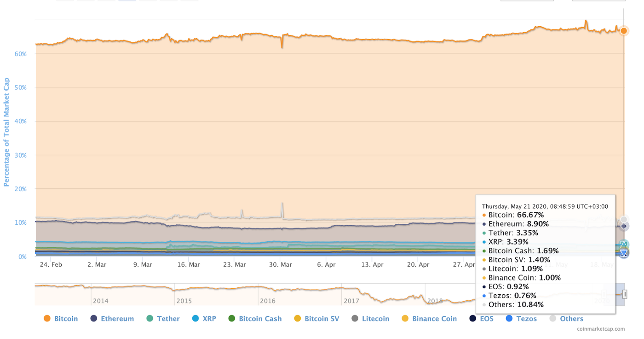Click the 2016 label in the navigator
Image resolution: width=644 pixels, height=339 pixels.
[x=268, y=301]
